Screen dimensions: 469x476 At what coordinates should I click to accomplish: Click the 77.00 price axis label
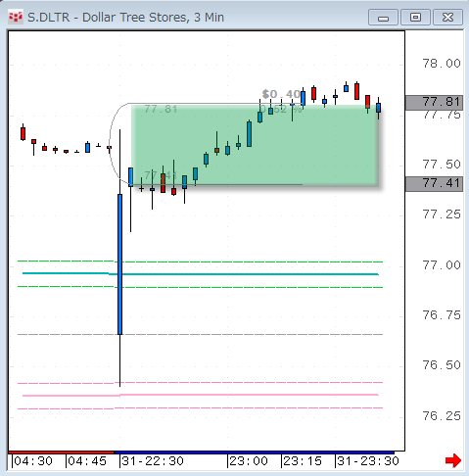click(442, 265)
